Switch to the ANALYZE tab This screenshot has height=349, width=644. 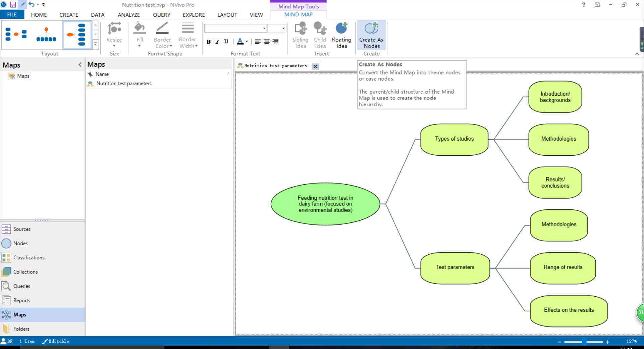(x=129, y=15)
